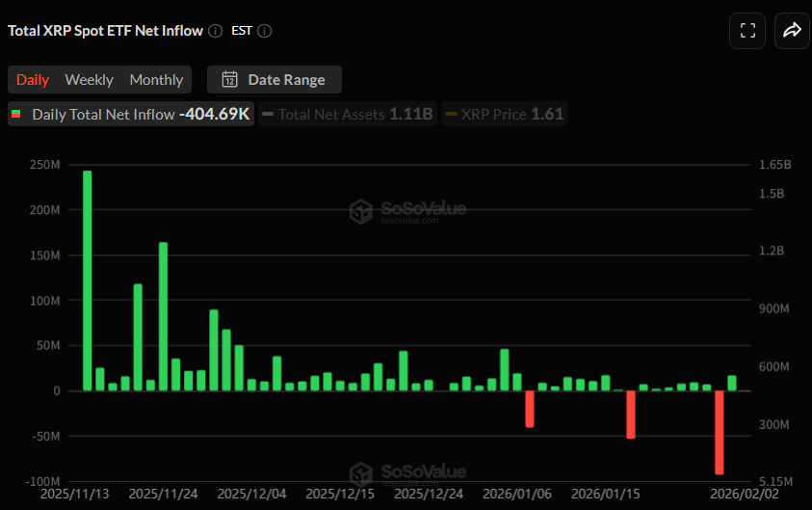Click the tallest green bar at 2025/11/13
This screenshot has height=510, width=812.
pyautogui.click(x=88, y=281)
